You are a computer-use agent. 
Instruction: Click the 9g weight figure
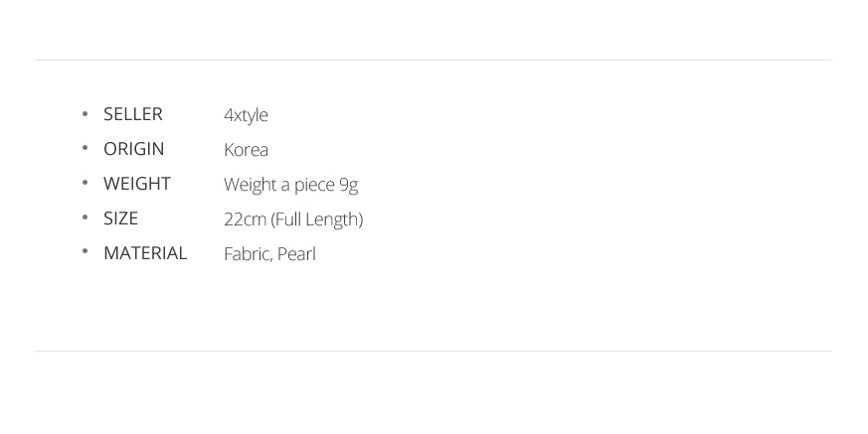[x=349, y=185]
